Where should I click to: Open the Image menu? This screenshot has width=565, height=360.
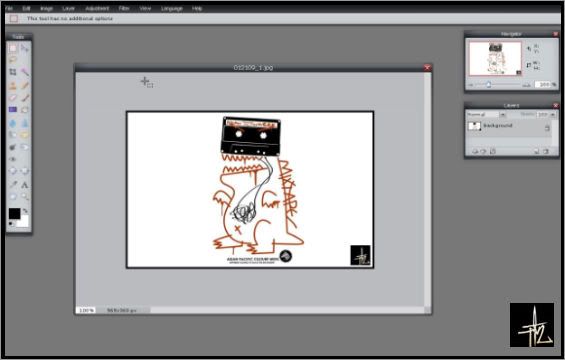[46, 8]
